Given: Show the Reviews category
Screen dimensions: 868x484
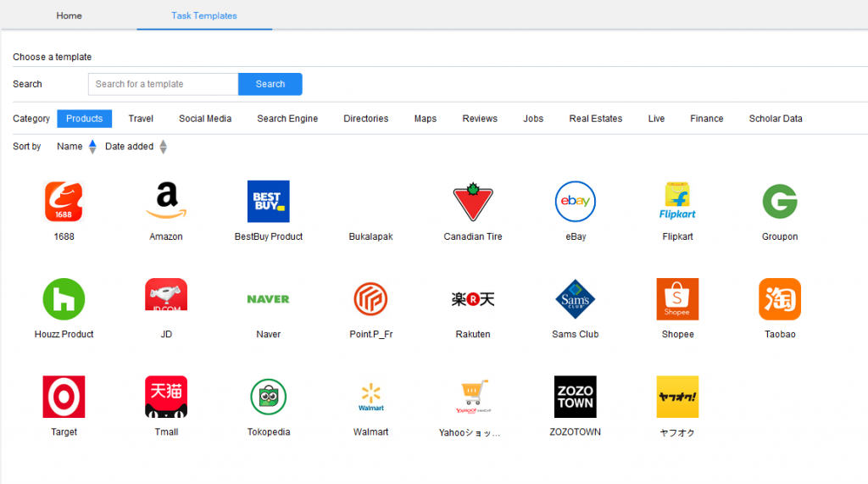Looking at the screenshot, I should tap(480, 119).
